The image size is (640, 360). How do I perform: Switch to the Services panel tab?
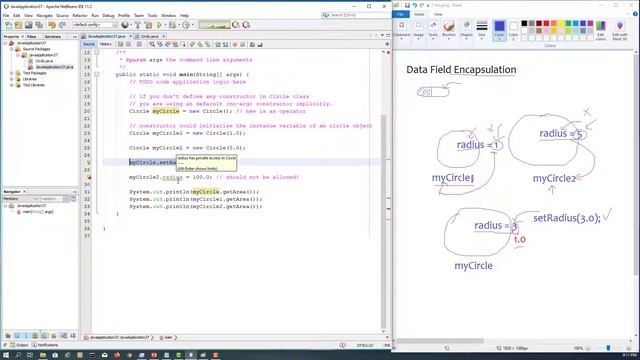pyautogui.click(x=53, y=37)
